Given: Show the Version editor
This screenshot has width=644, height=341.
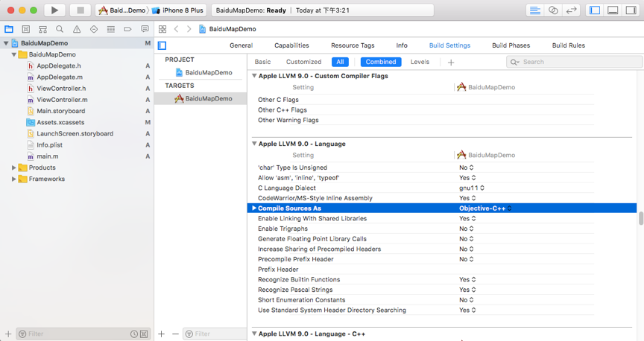Looking at the screenshot, I should [x=571, y=10].
